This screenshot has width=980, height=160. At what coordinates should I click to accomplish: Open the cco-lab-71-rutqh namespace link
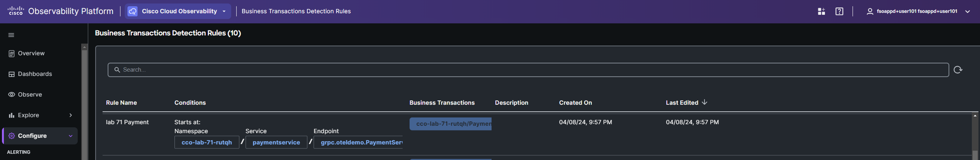tap(206, 142)
